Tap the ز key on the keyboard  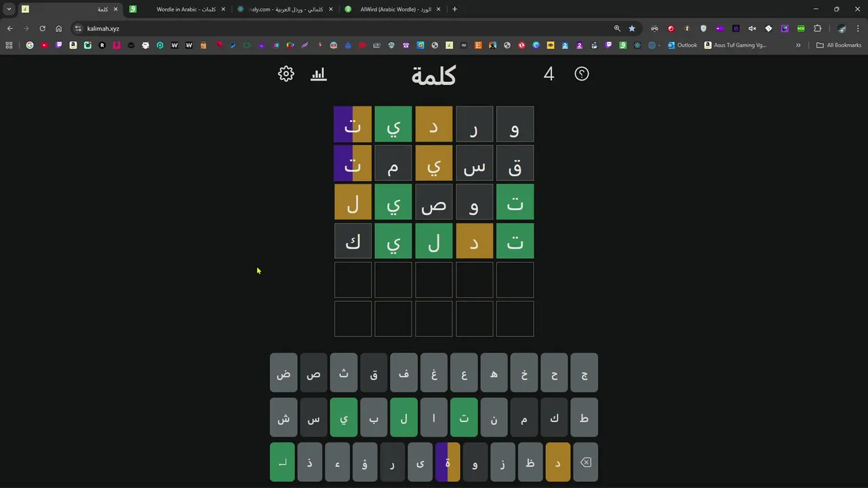pyautogui.click(x=502, y=462)
